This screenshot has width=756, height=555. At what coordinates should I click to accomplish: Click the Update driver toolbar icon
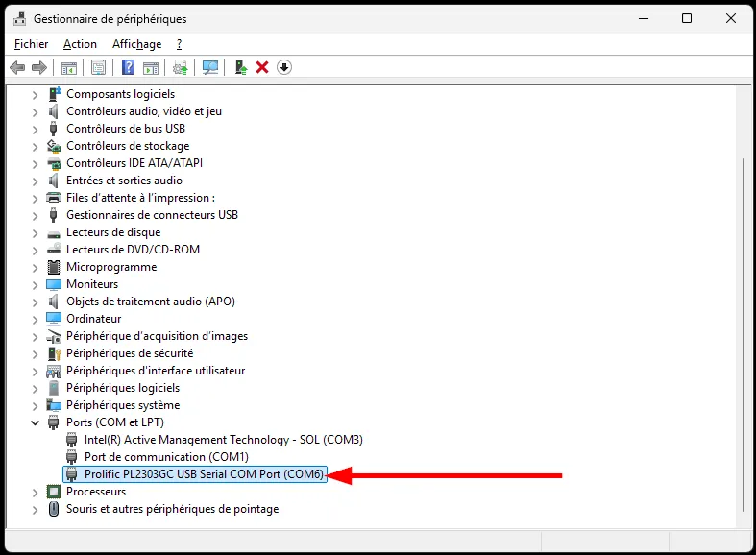180,67
